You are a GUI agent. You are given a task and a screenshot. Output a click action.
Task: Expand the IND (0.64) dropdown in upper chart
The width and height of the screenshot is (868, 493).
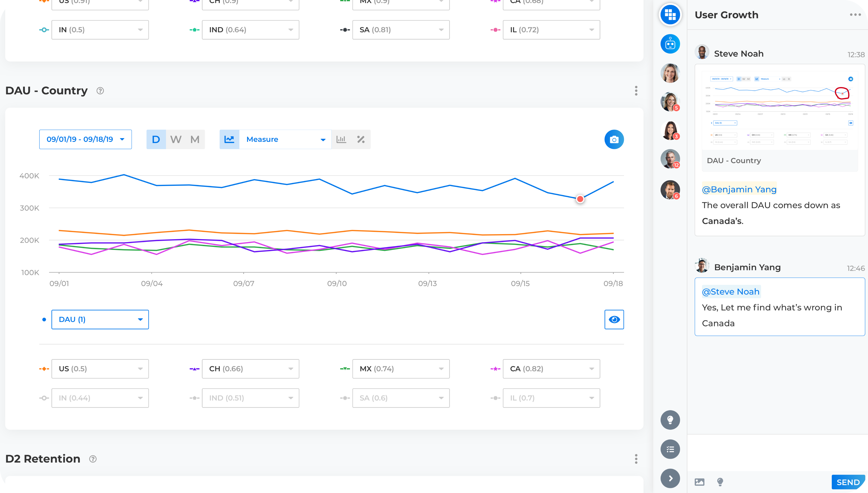(x=250, y=30)
